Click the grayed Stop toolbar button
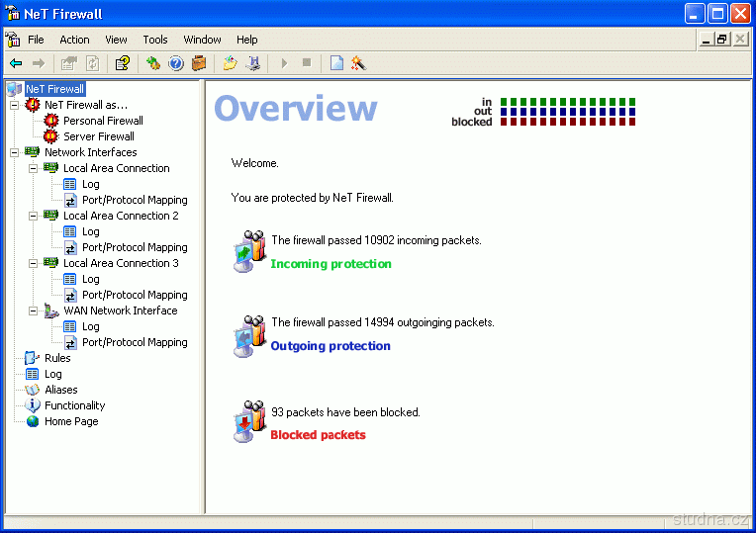756x533 pixels. point(307,62)
